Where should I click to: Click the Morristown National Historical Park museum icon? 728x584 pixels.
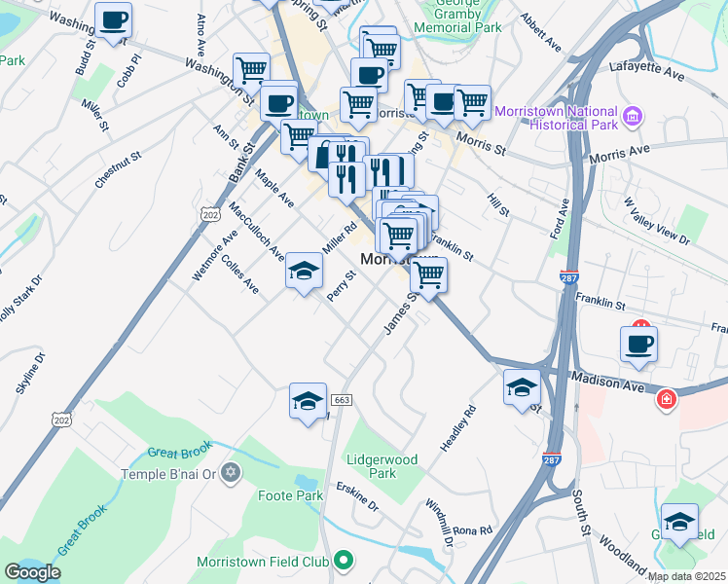(634, 117)
